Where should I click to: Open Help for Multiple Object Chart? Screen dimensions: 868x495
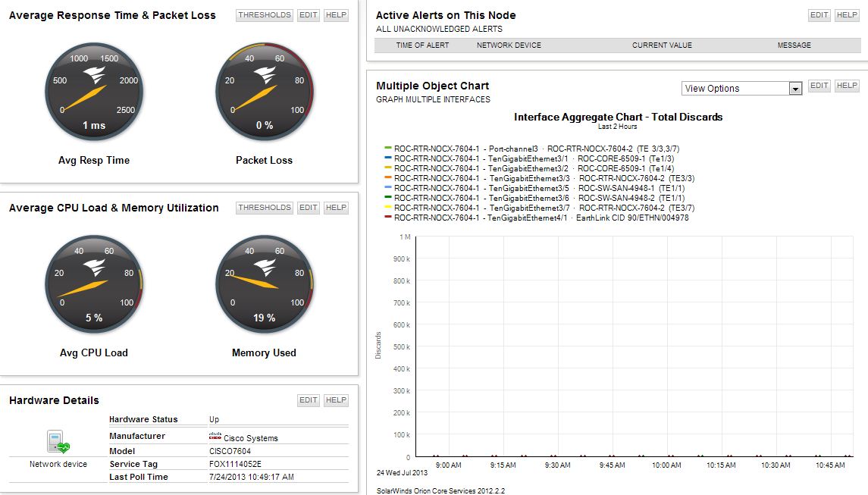tap(847, 85)
